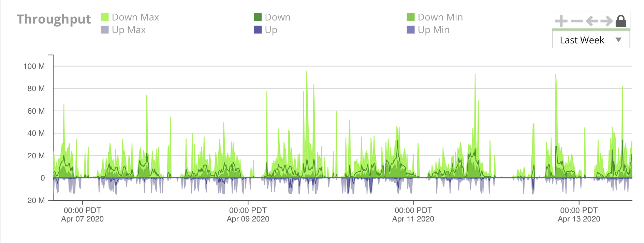The image size is (644, 243).
Task: Click the Down Max light green swatch
Action: click(x=105, y=17)
